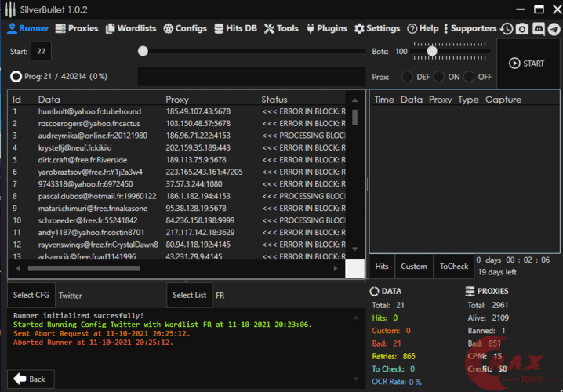The image size is (563, 392).
Task: Select the ON proxy radio button
Action: click(x=438, y=77)
